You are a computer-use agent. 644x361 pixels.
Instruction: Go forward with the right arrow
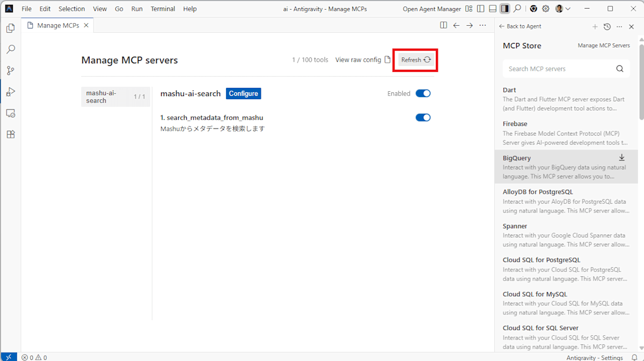click(470, 25)
